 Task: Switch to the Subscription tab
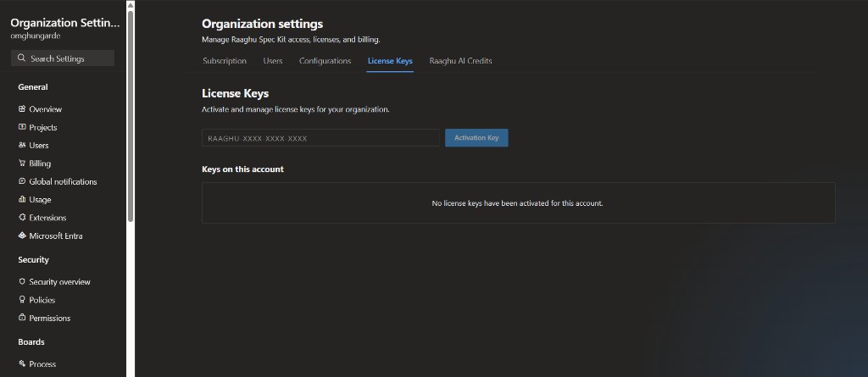(224, 61)
